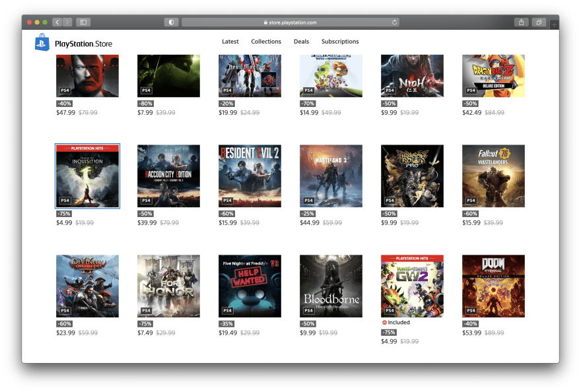
Task: Click the -20% discount badge
Action: tap(226, 104)
